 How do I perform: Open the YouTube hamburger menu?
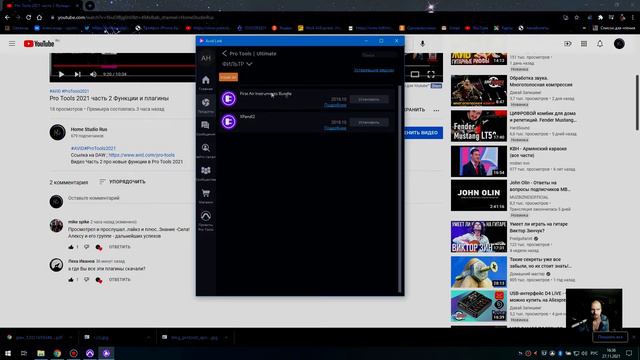pos(12,44)
